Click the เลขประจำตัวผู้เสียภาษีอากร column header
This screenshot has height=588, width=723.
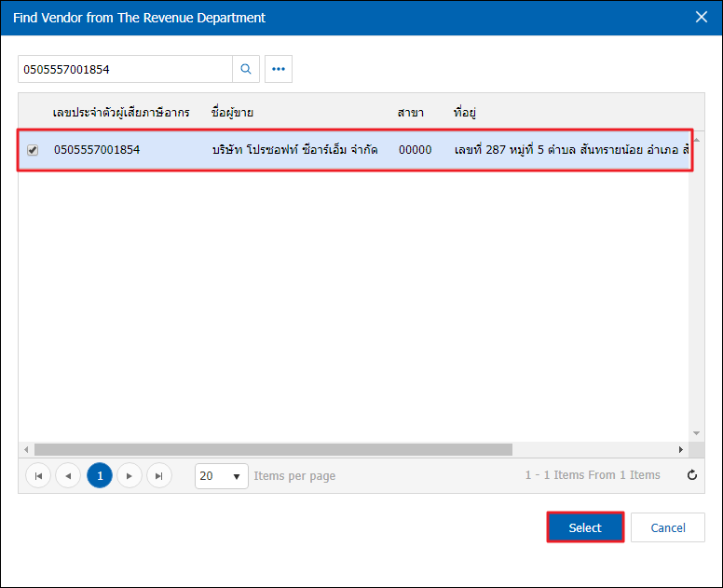pyautogui.click(x=121, y=113)
